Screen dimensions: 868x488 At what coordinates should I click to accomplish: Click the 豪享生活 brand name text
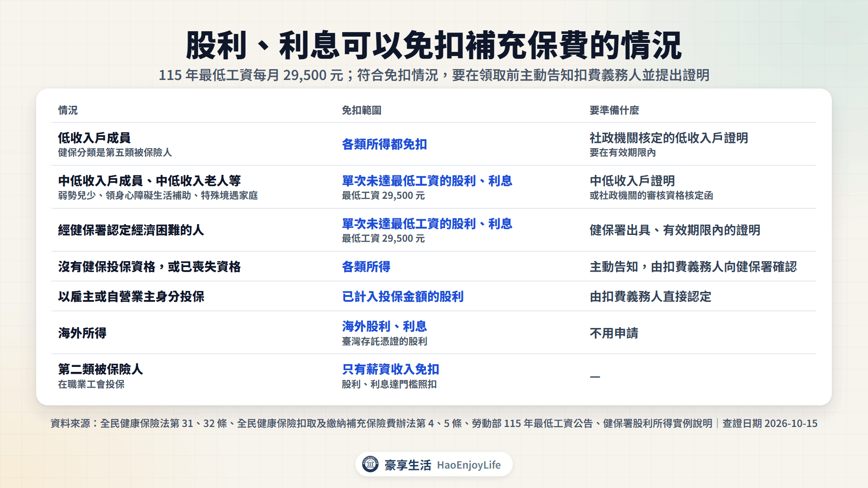(x=408, y=465)
